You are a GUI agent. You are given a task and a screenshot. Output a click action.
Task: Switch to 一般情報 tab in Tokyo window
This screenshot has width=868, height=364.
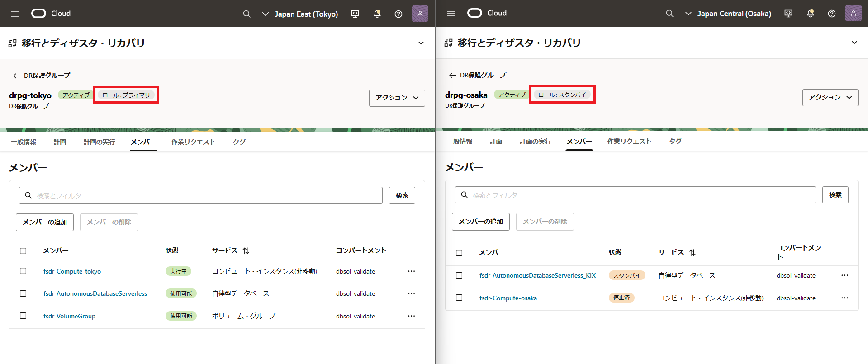(24, 142)
